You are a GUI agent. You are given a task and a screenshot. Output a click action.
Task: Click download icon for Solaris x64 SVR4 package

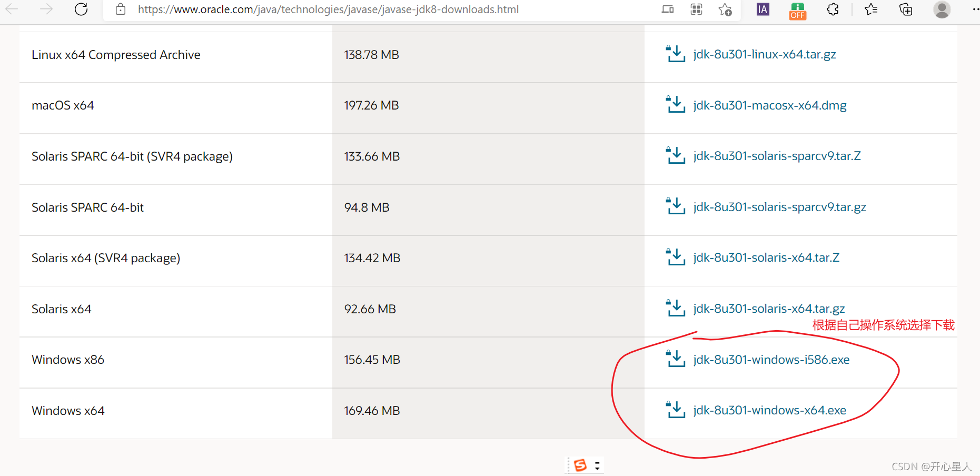[x=675, y=257]
